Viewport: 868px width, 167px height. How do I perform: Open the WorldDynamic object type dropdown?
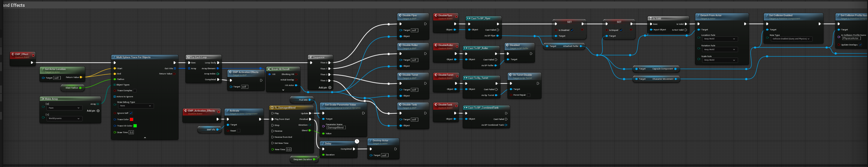coord(64,118)
